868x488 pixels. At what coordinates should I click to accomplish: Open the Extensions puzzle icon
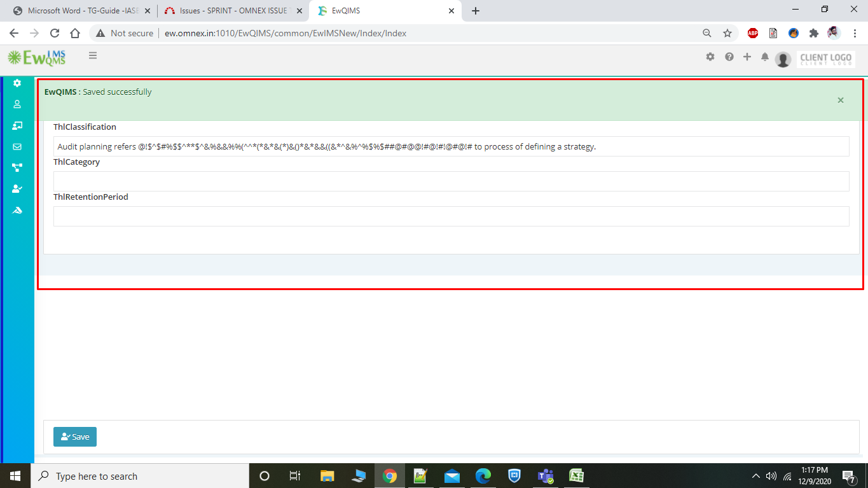click(x=813, y=33)
